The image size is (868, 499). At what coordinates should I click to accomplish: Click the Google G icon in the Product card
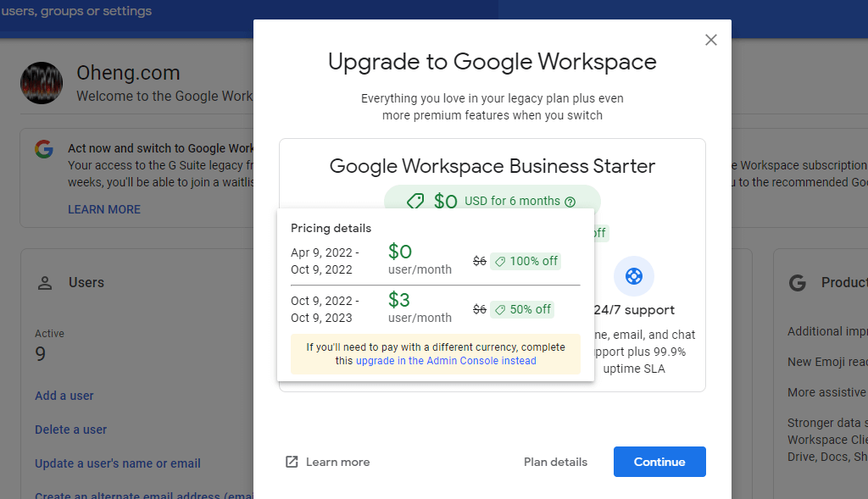[797, 283]
